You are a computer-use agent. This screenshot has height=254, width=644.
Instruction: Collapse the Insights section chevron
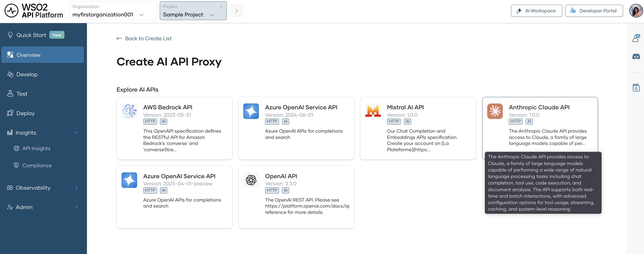point(77,133)
